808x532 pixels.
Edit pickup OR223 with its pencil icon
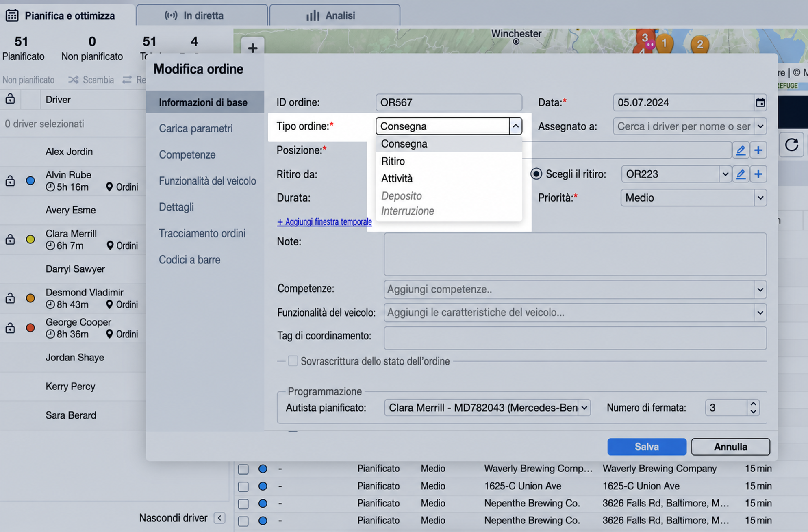tap(741, 174)
